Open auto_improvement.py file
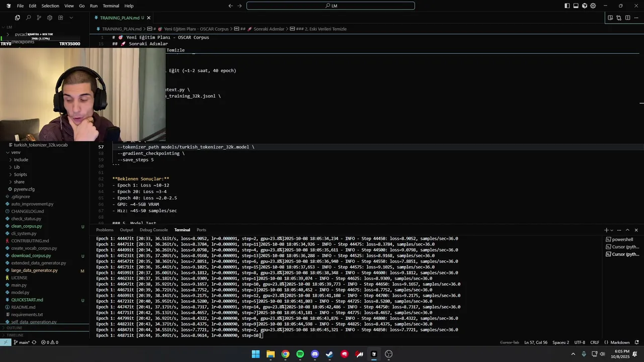Screen dimensions: 644x362 [32, 204]
